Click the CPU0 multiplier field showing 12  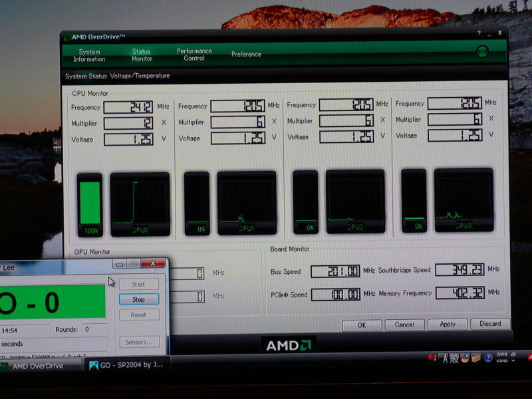[128, 123]
